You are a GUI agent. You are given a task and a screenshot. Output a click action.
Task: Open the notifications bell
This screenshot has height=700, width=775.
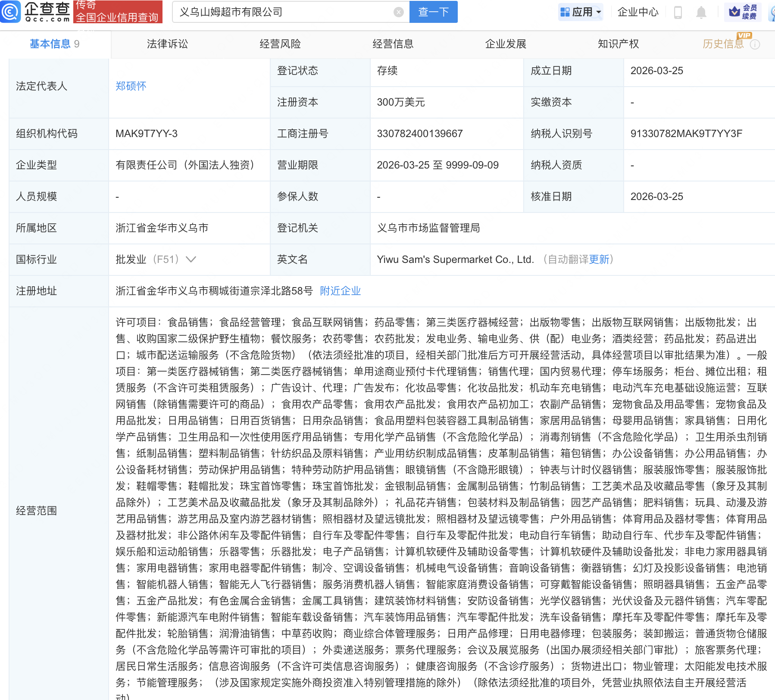pyautogui.click(x=701, y=12)
